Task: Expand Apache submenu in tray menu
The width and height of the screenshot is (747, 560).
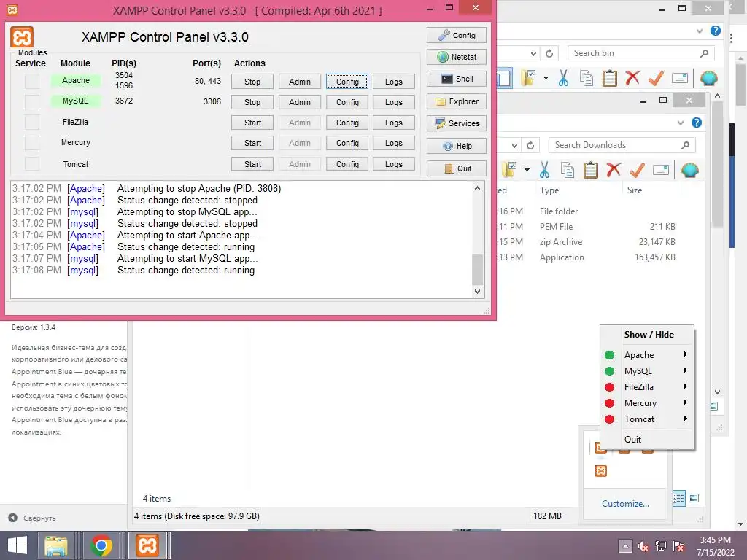Action: 686,354
